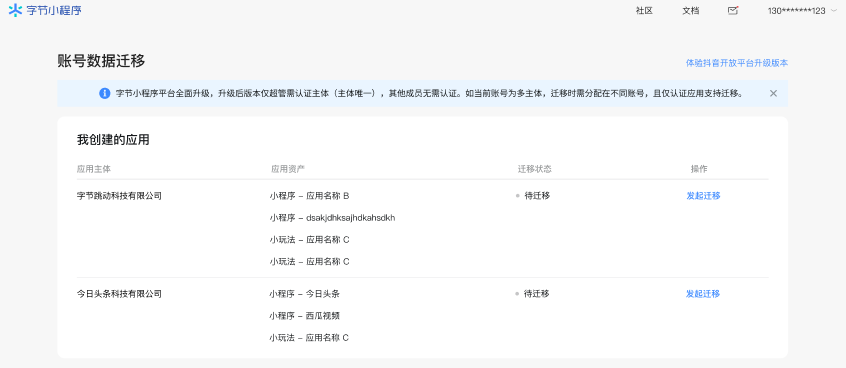Click 发起迁移 for 今日头条科技有限公司

click(x=703, y=294)
